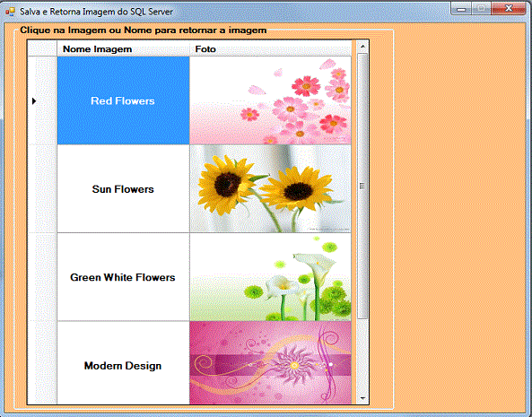
Task: Select the Sun Flowers name cell
Action: (x=123, y=189)
